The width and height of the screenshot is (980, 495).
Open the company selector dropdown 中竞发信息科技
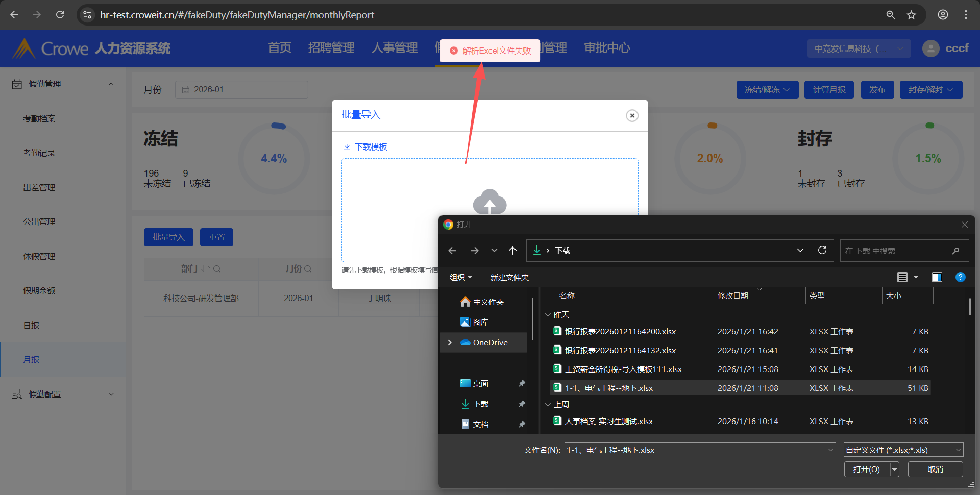click(x=859, y=48)
